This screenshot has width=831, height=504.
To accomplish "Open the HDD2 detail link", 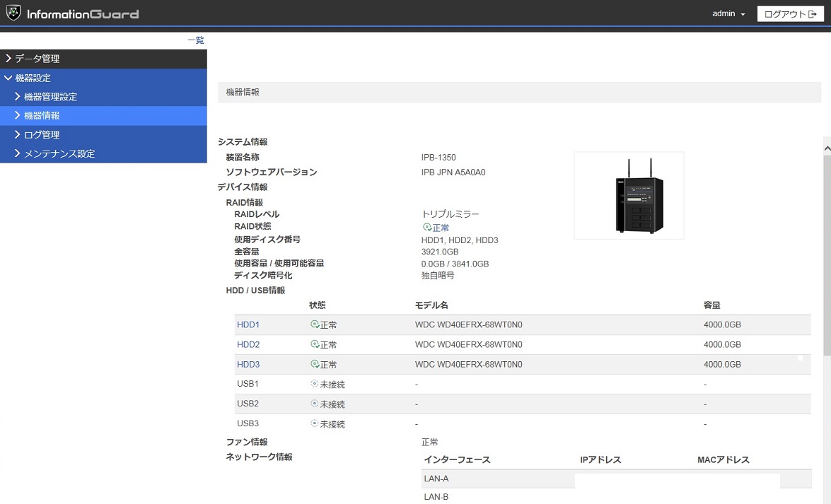I will coord(248,344).
